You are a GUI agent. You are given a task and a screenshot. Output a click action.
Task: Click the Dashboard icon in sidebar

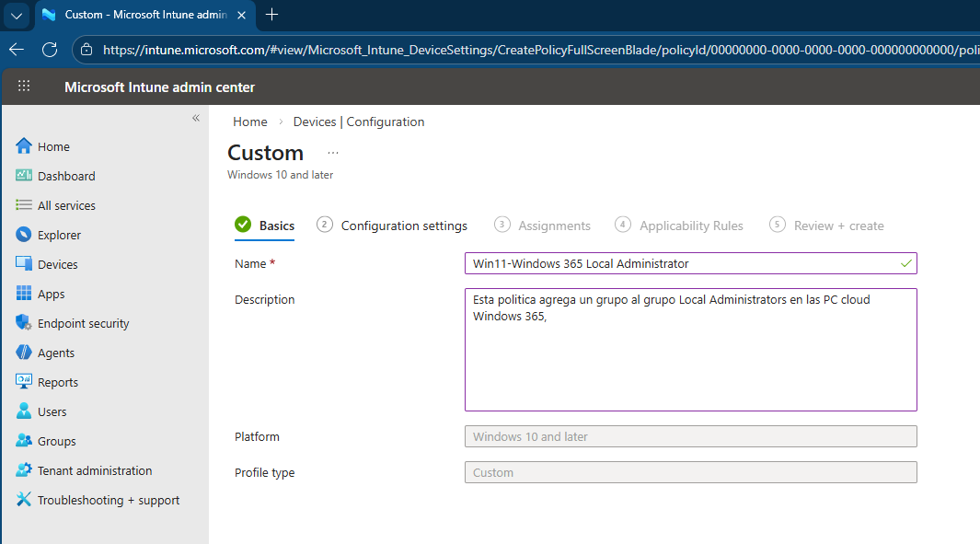pos(24,176)
